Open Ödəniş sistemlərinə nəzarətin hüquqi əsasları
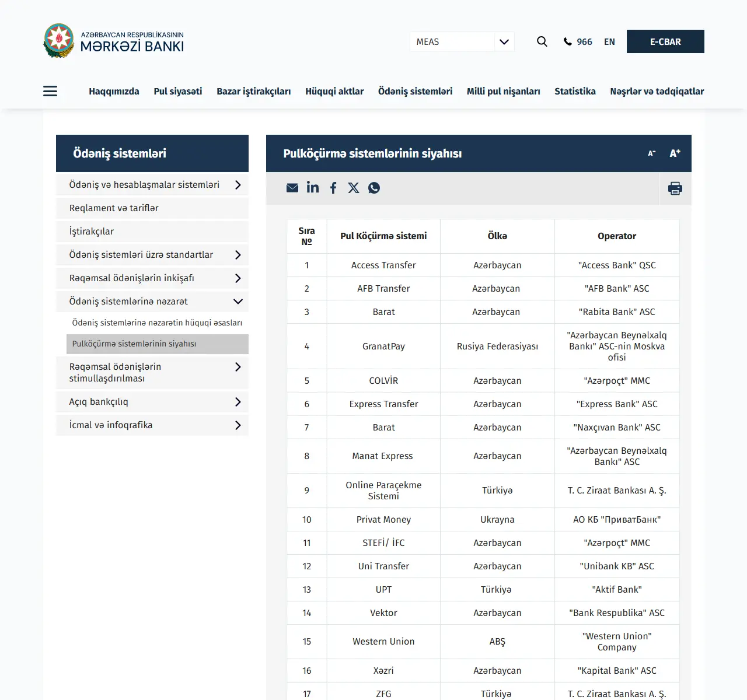Image resolution: width=747 pixels, height=700 pixels. 157,323
